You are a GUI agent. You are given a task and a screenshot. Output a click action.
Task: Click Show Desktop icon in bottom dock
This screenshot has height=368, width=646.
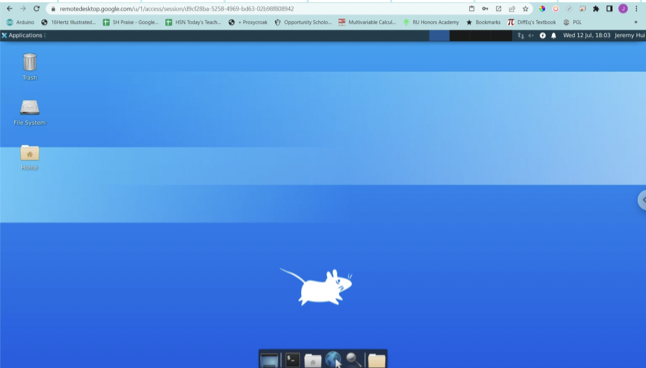(269, 361)
